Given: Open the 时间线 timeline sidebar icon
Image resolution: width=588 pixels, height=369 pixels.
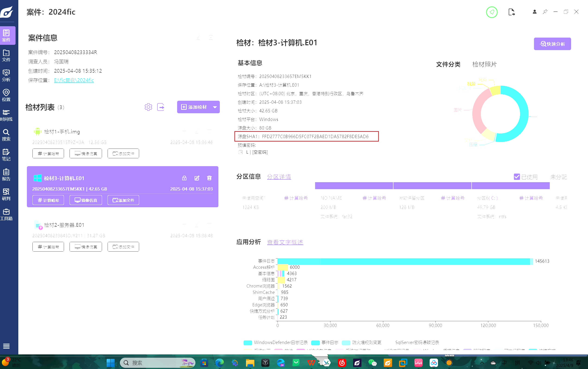Looking at the screenshot, I should pos(6,115).
